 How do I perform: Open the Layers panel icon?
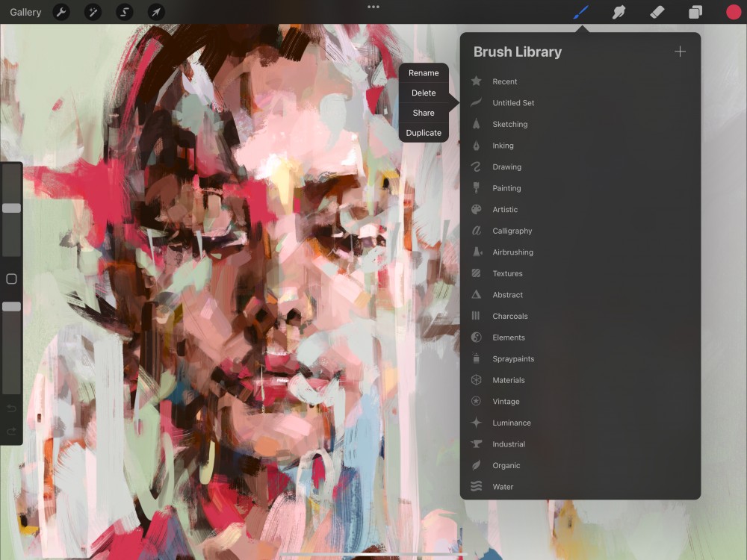click(x=695, y=12)
